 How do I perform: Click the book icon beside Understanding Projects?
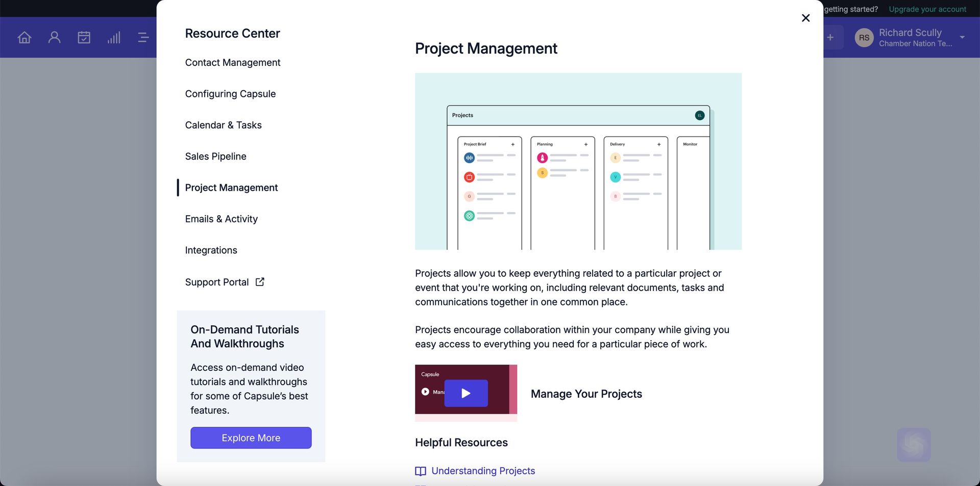(x=421, y=471)
